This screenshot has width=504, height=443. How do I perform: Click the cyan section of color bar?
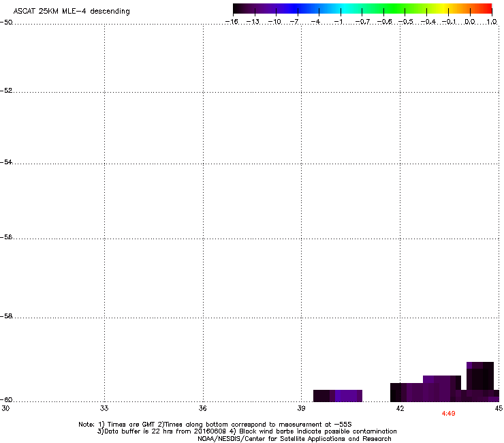(x=344, y=9)
